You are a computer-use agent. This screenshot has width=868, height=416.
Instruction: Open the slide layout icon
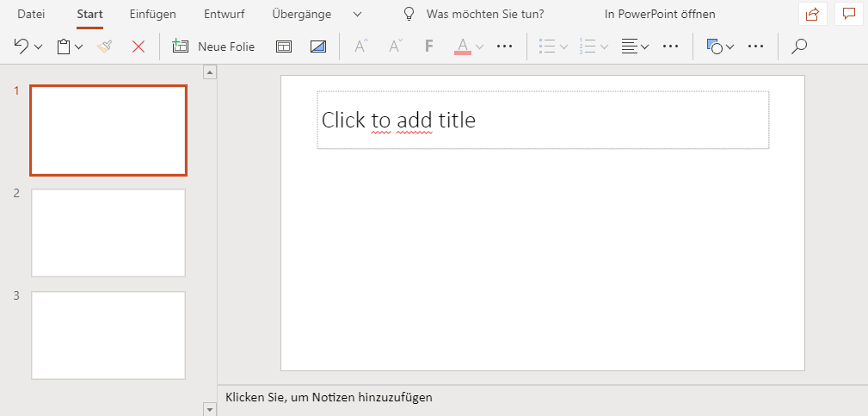284,47
